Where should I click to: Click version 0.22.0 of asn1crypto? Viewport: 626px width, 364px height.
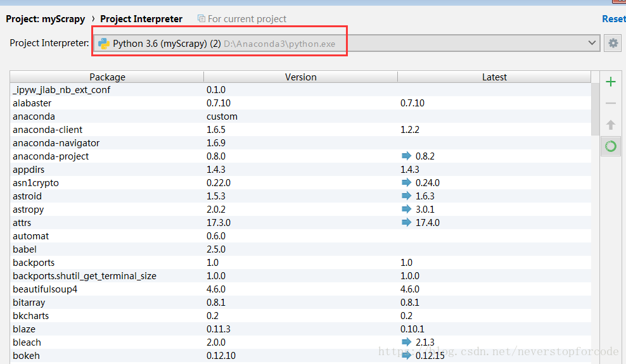click(x=219, y=182)
